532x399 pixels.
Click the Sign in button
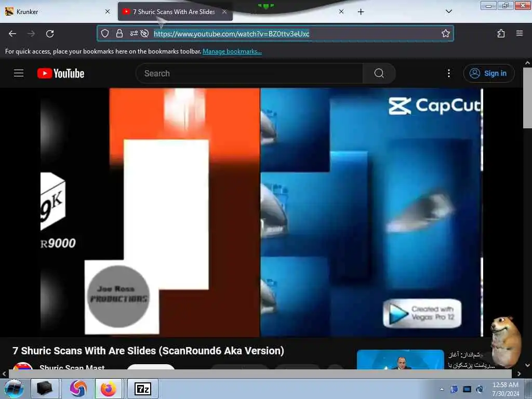point(489,73)
